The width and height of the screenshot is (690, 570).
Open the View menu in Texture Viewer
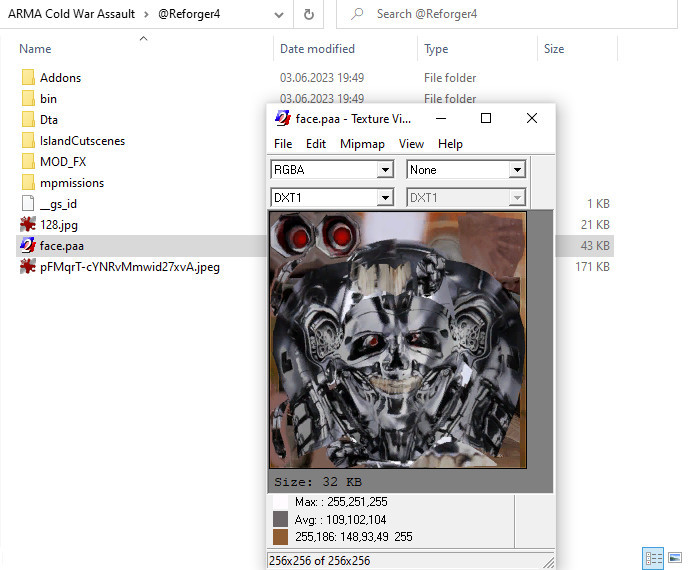coord(411,144)
